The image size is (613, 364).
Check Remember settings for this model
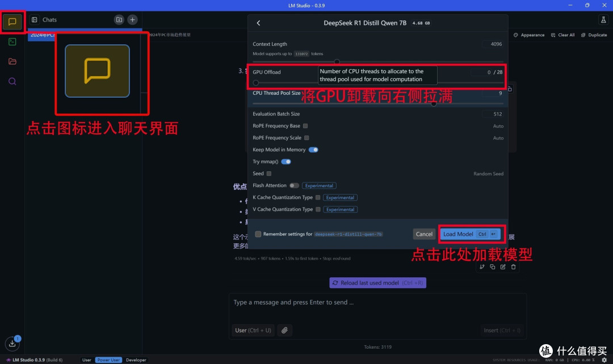pyautogui.click(x=258, y=234)
